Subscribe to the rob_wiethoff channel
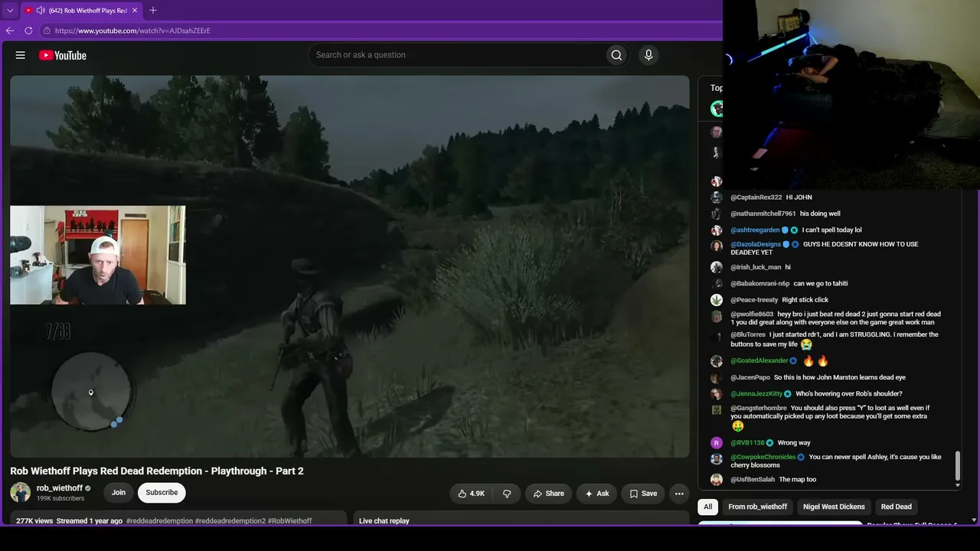The image size is (980, 551). [162, 493]
